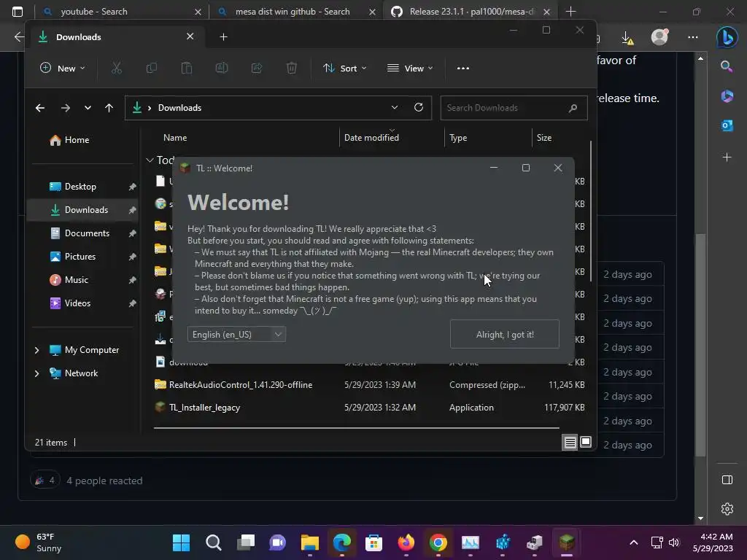Open the See more ellipsis menu in File Explorer
747x560 pixels.
click(463, 68)
